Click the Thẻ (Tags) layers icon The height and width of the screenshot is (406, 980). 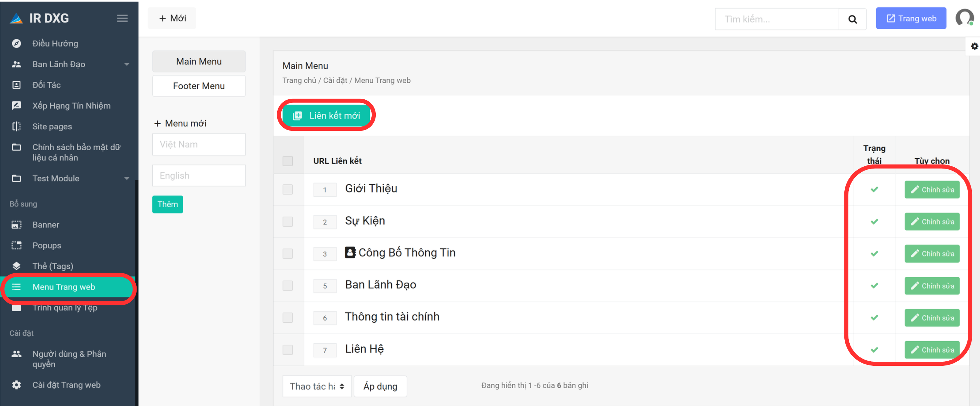(x=16, y=266)
